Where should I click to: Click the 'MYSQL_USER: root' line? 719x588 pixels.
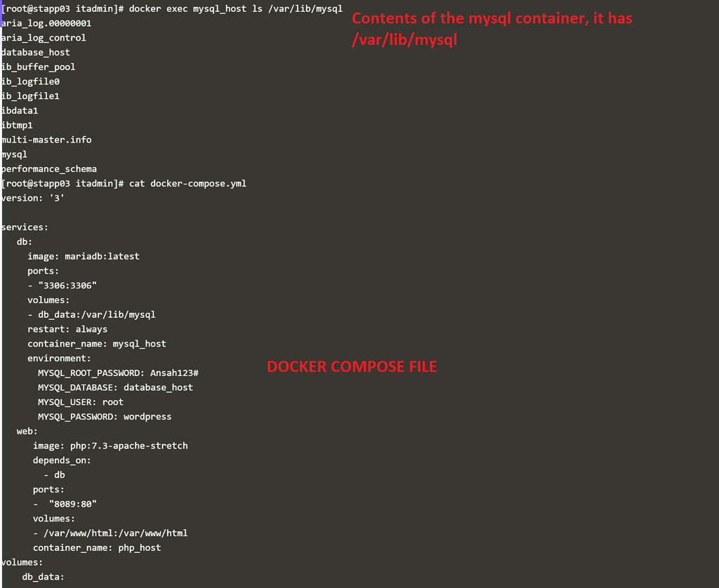coord(80,402)
